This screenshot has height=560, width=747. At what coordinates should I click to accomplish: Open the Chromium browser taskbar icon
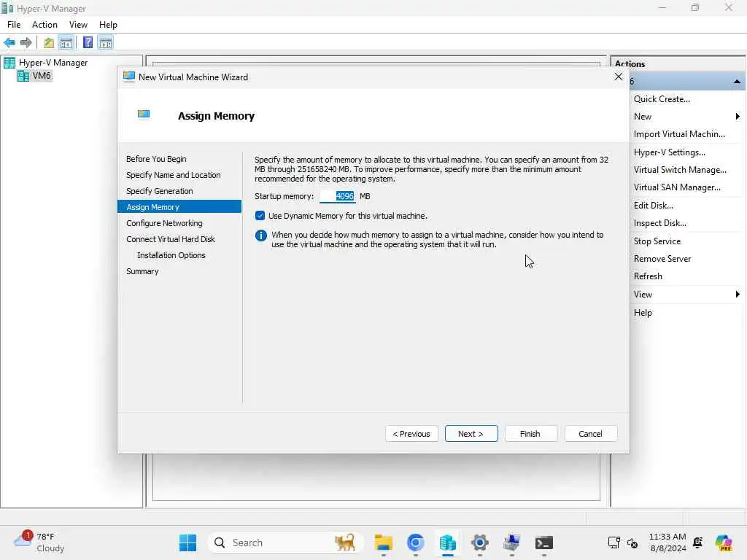pyautogui.click(x=415, y=542)
